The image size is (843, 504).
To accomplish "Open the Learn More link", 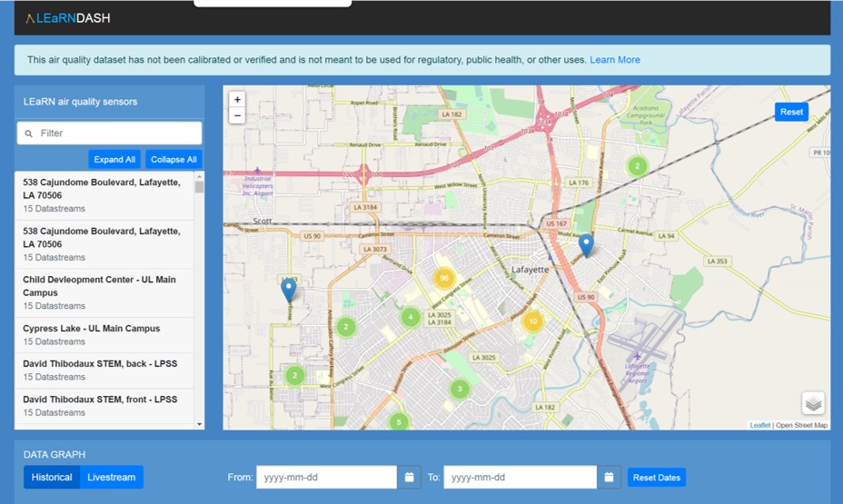I will (x=614, y=60).
